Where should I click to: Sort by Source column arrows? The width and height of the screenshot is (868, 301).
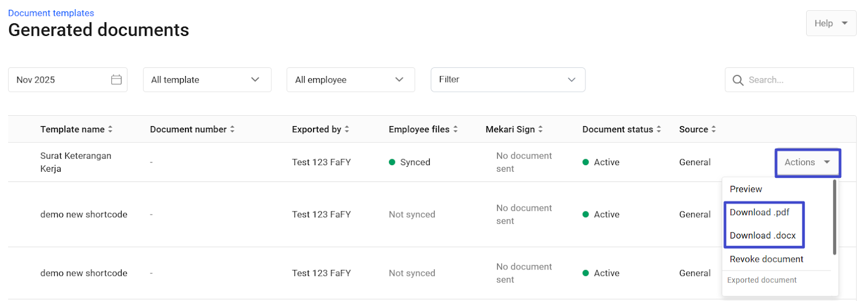[x=713, y=129]
